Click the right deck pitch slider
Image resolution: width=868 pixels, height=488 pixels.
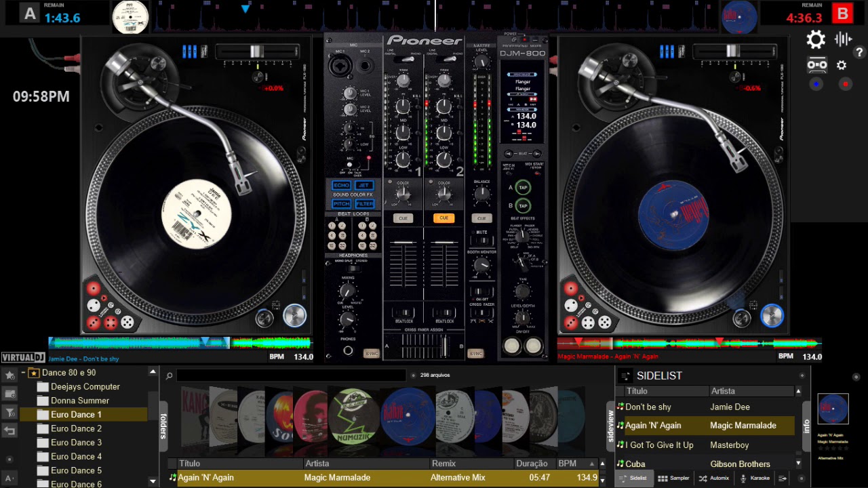point(733,52)
